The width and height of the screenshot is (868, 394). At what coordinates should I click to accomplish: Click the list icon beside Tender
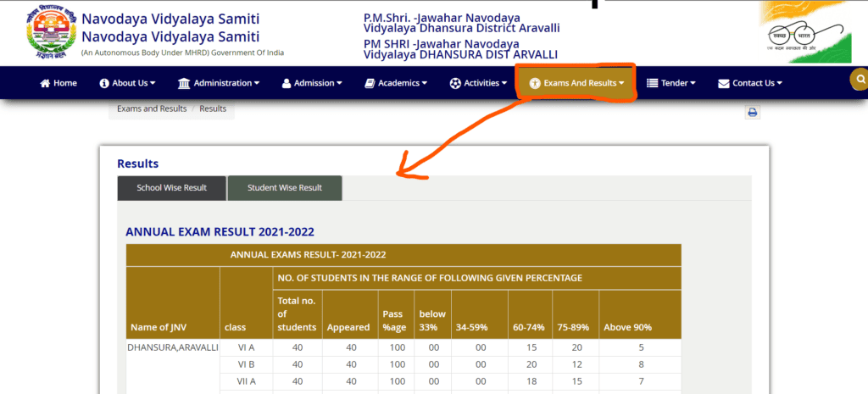coord(652,83)
